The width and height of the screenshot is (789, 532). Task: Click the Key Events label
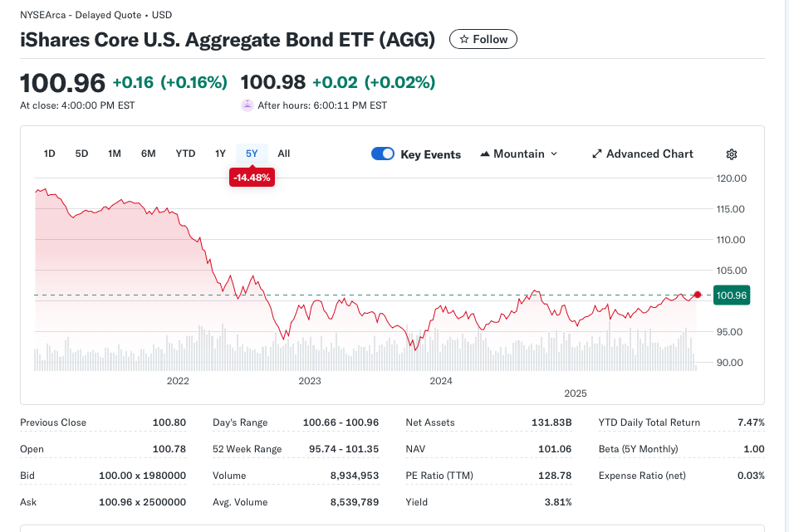430,154
